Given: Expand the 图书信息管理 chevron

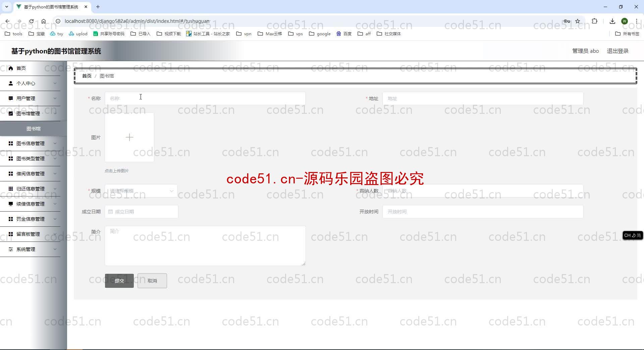Looking at the screenshot, I should (55, 143).
